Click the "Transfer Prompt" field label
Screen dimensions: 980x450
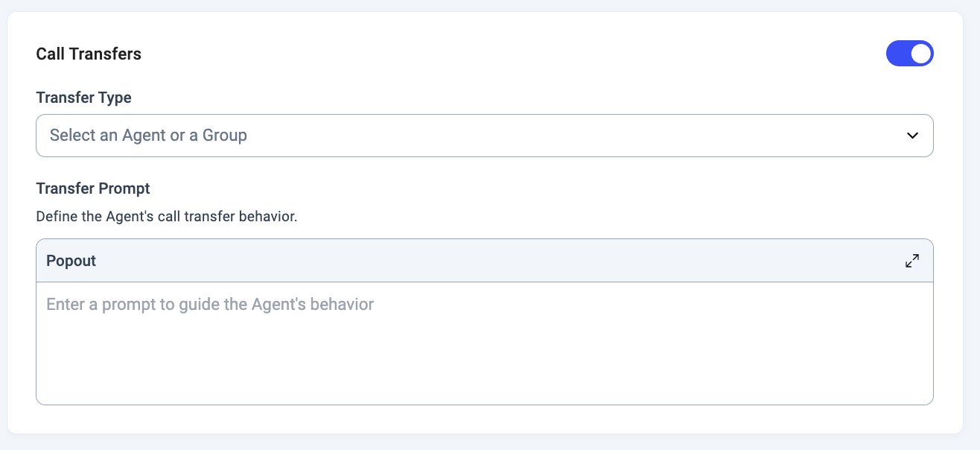point(93,188)
